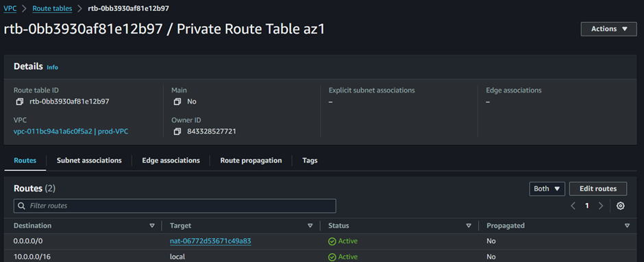Screen dimensions: 644x262
Task: Open the Actions dropdown menu
Action: 608,29
